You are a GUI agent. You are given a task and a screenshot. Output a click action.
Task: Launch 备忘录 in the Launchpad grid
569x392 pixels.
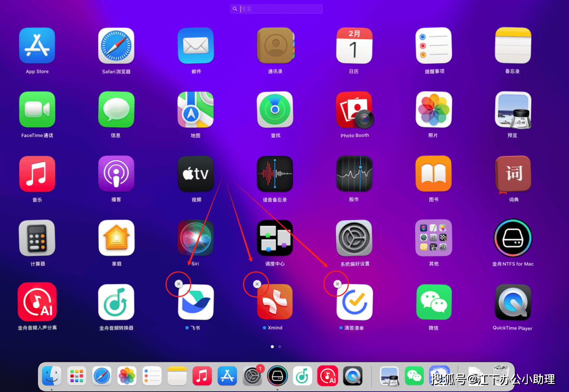point(513,46)
